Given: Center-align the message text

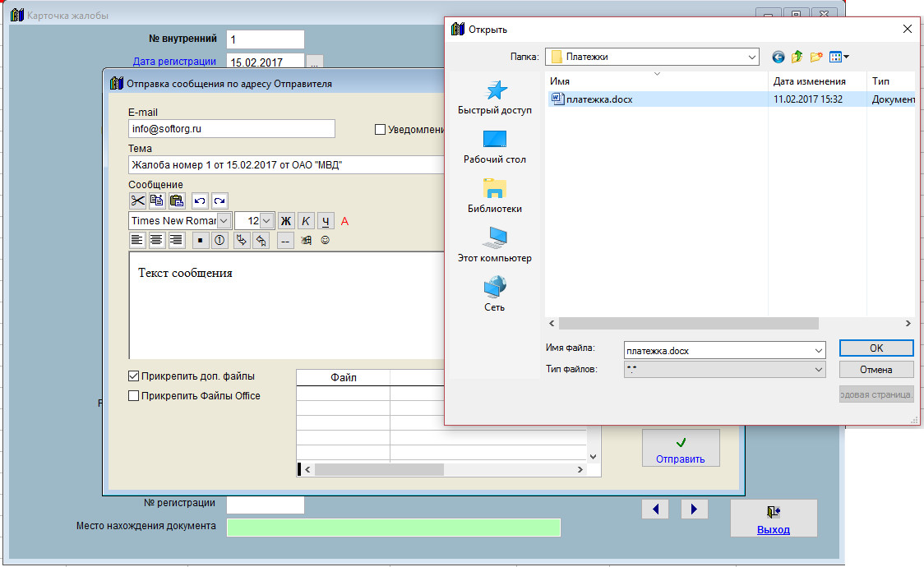Looking at the screenshot, I should pos(157,241).
